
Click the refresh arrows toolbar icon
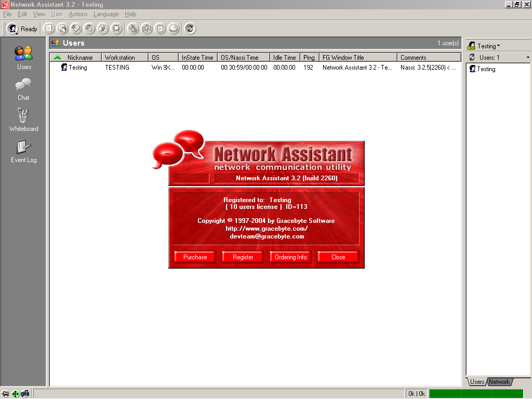[x=190, y=29]
